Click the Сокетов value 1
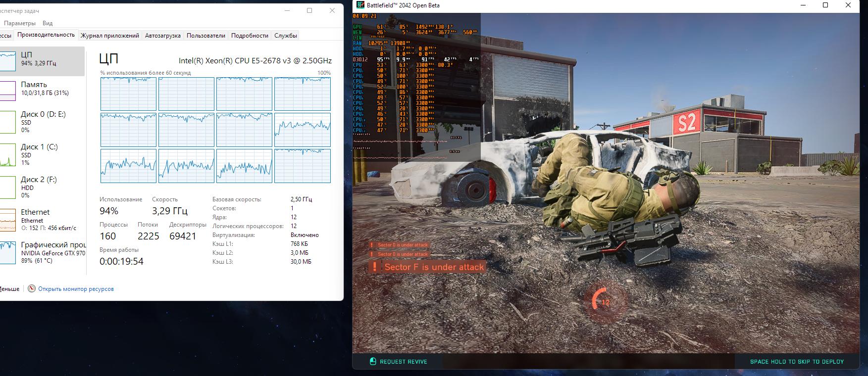 (292, 208)
